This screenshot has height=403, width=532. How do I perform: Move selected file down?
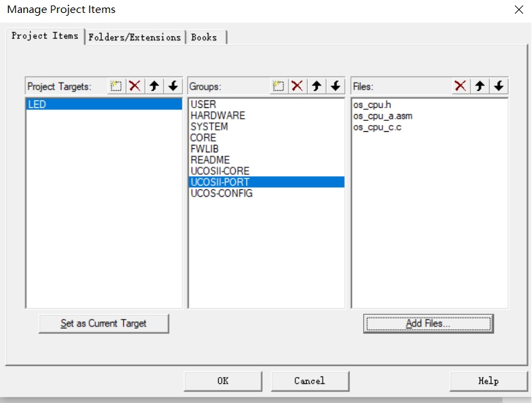pos(498,86)
